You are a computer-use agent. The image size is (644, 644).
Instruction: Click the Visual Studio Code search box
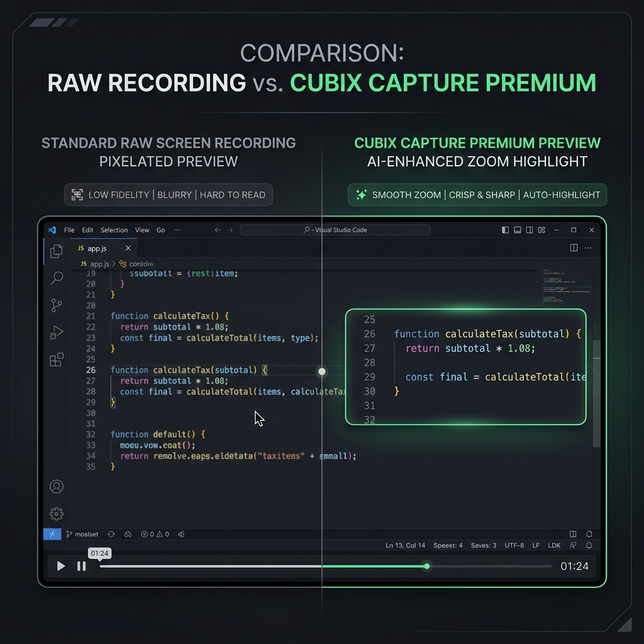pyautogui.click(x=335, y=230)
